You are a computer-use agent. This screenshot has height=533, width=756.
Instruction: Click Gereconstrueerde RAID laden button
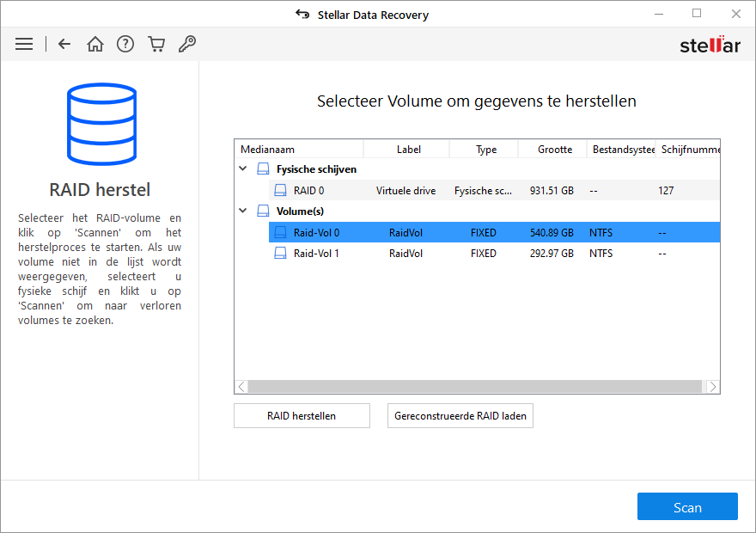click(x=460, y=416)
